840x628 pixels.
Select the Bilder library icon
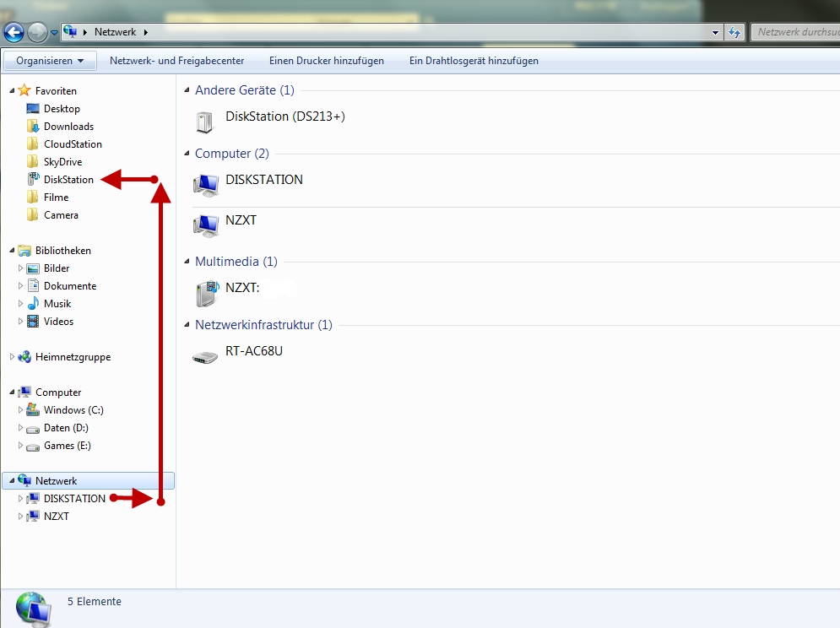33,268
